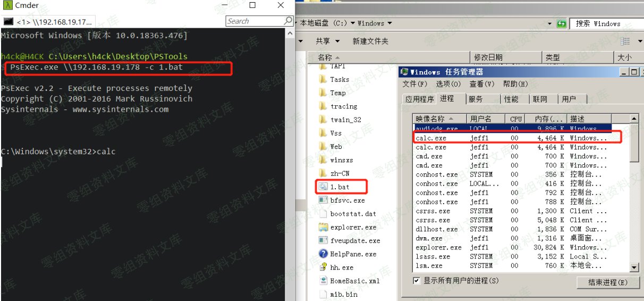The image size is (644, 301).
Task: Switch to the 性能 (Performance) tab
Action: [x=511, y=99]
